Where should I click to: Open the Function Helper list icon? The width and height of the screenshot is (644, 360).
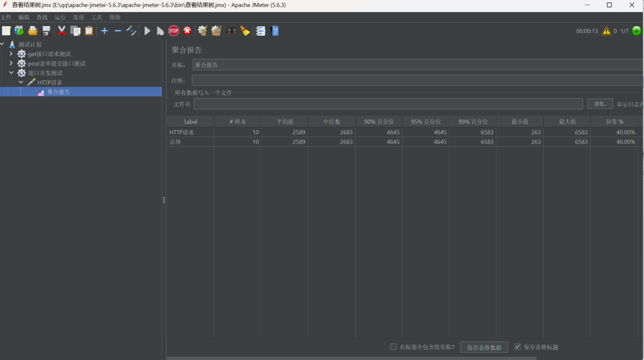(x=261, y=31)
